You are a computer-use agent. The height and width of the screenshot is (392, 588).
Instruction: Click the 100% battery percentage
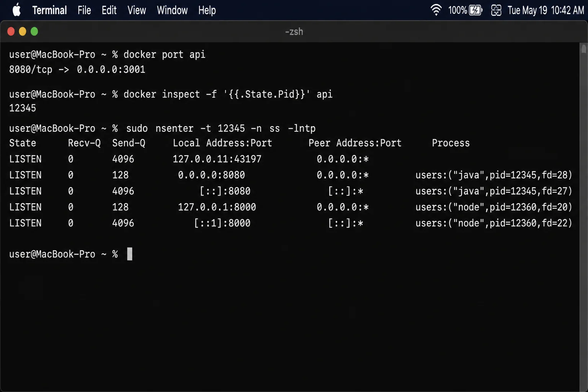coord(457,10)
